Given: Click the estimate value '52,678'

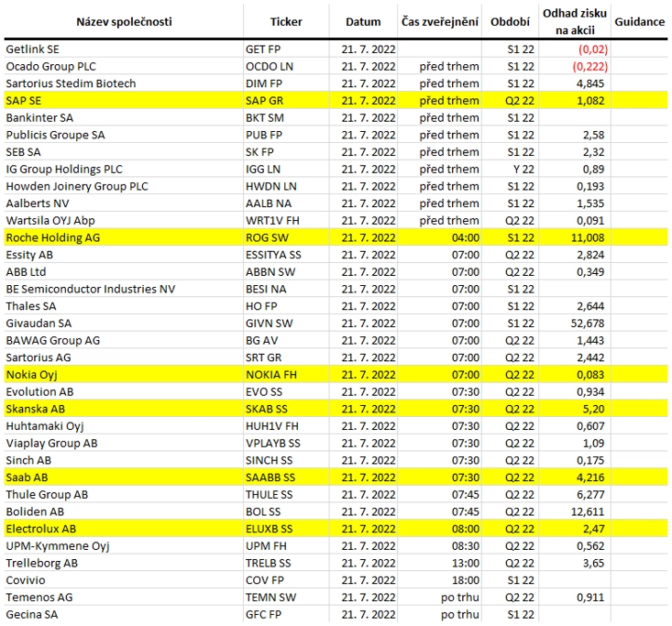Looking at the screenshot, I should pos(587,324).
